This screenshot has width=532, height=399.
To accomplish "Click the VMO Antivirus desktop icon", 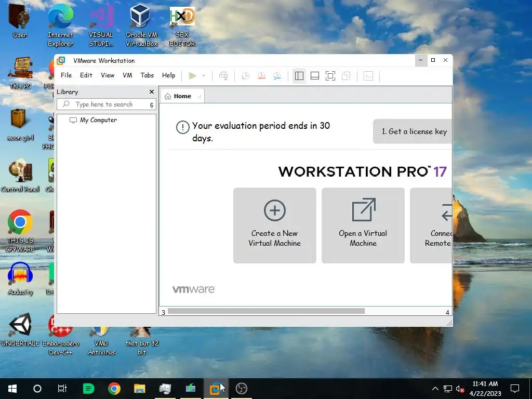I will point(101,340).
